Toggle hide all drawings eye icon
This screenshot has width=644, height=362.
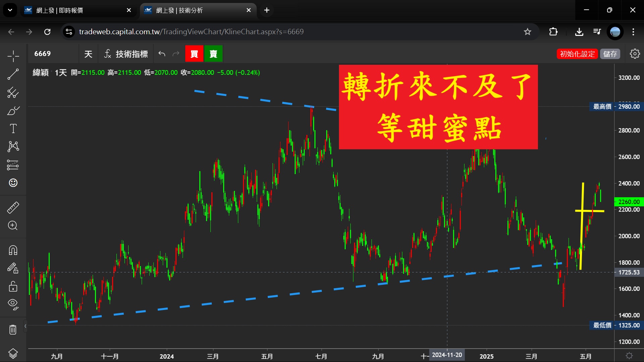[13, 305]
